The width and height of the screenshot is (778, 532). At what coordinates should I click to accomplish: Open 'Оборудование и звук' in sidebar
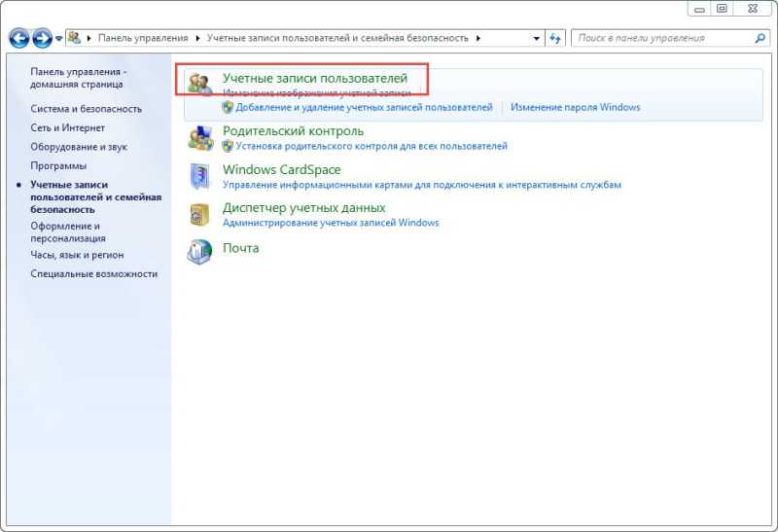click(79, 147)
